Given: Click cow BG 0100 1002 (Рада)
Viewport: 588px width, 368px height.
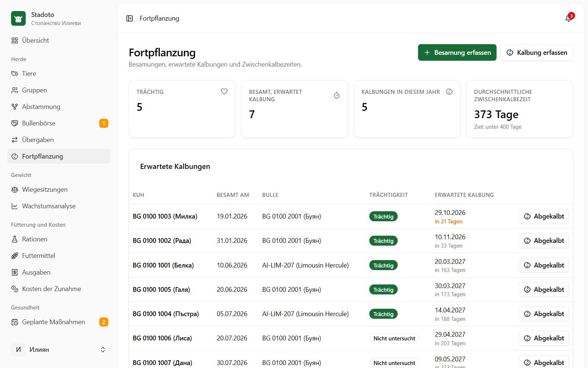Looking at the screenshot, I should [x=162, y=241].
